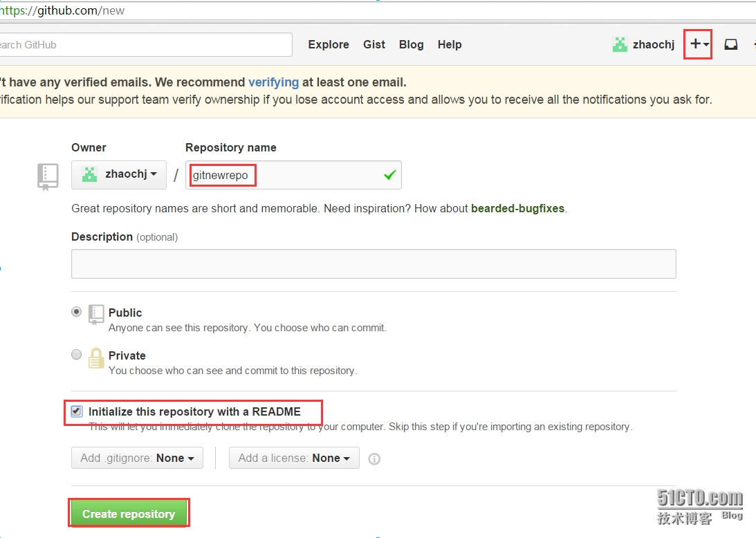Click the Private label text

pos(127,355)
